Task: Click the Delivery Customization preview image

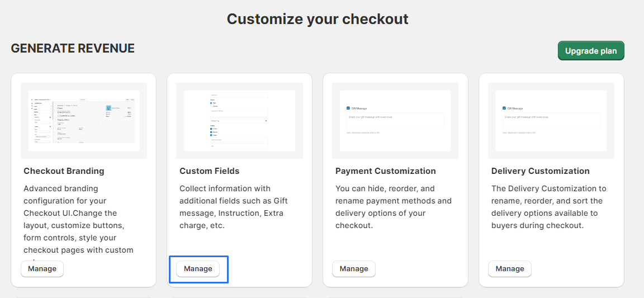Action: tap(551, 120)
